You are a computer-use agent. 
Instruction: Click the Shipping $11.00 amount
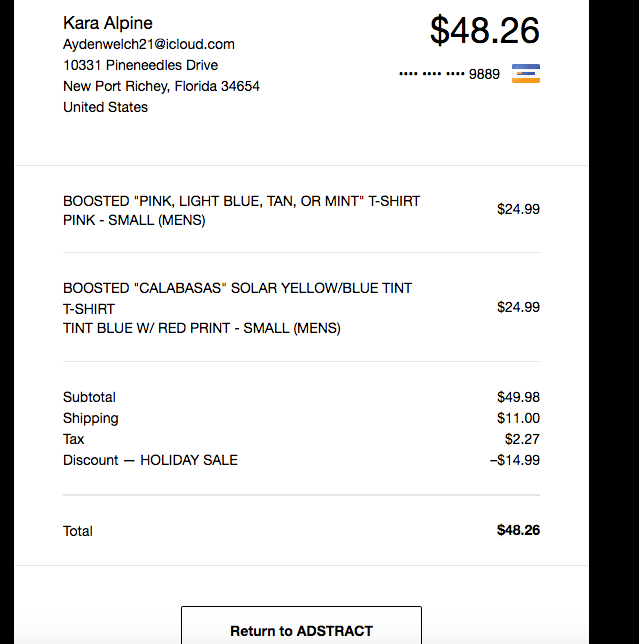tap(518, 418)
